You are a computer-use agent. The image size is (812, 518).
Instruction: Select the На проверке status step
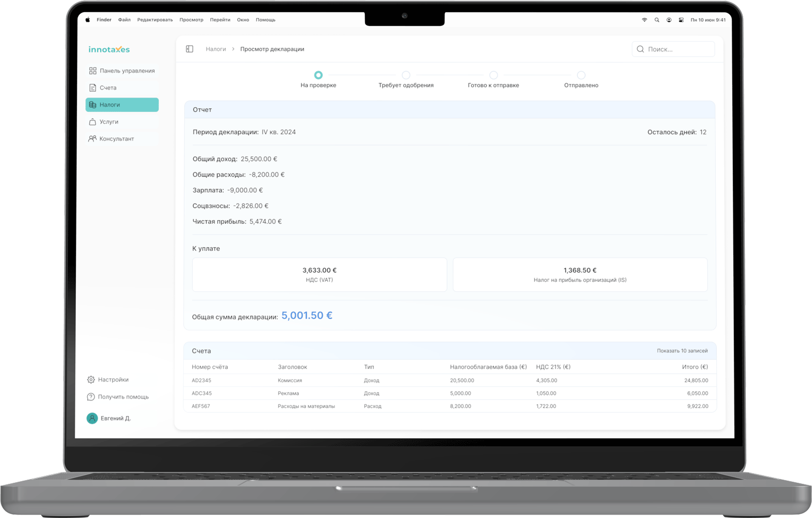(x=319, y=75)
